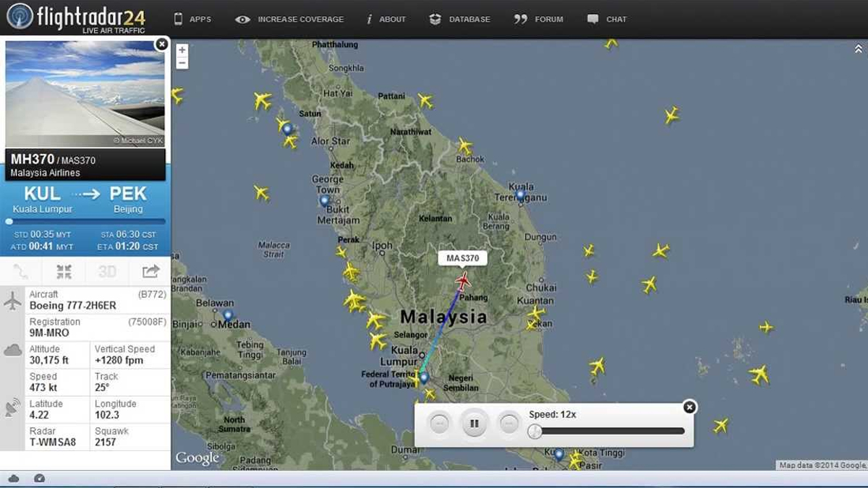Click the Malaysia Airlines airline name
868x488 pixels.
(x=46, y=174)
